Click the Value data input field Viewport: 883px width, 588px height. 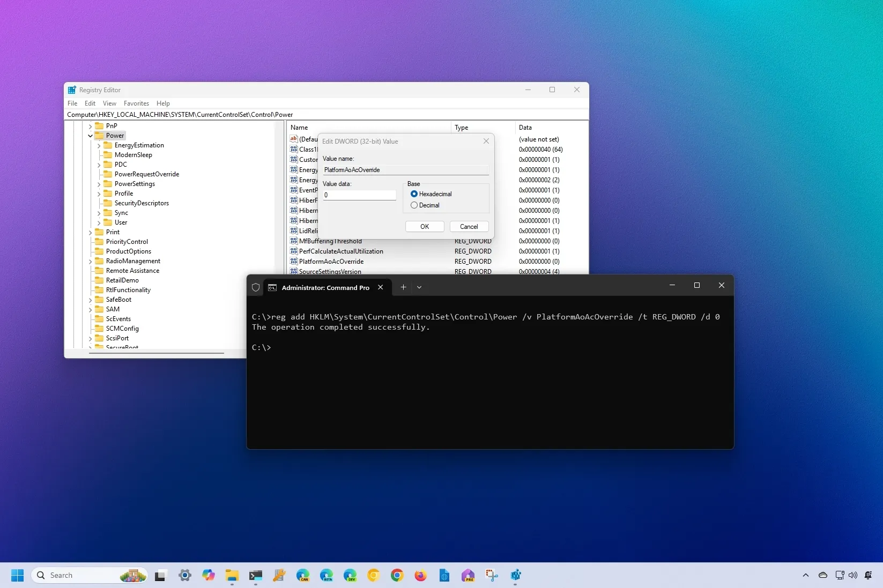point(359,195)
